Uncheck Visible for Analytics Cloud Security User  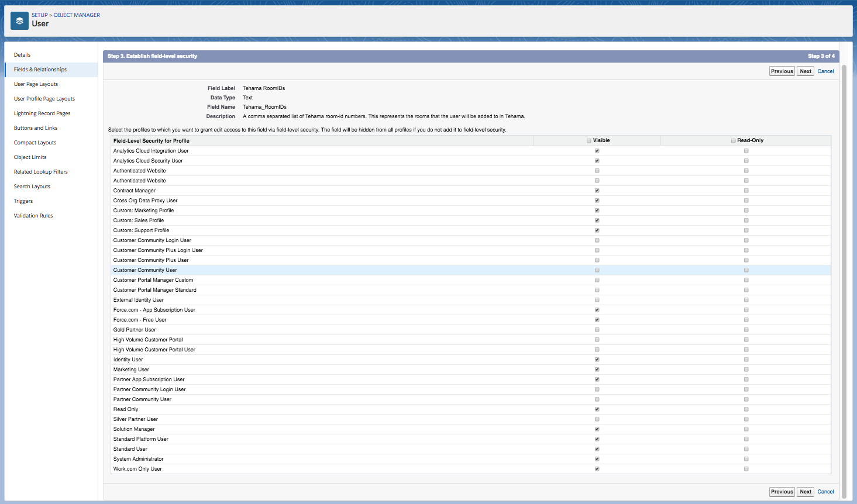pyautogui.click(x=597, y=161)
